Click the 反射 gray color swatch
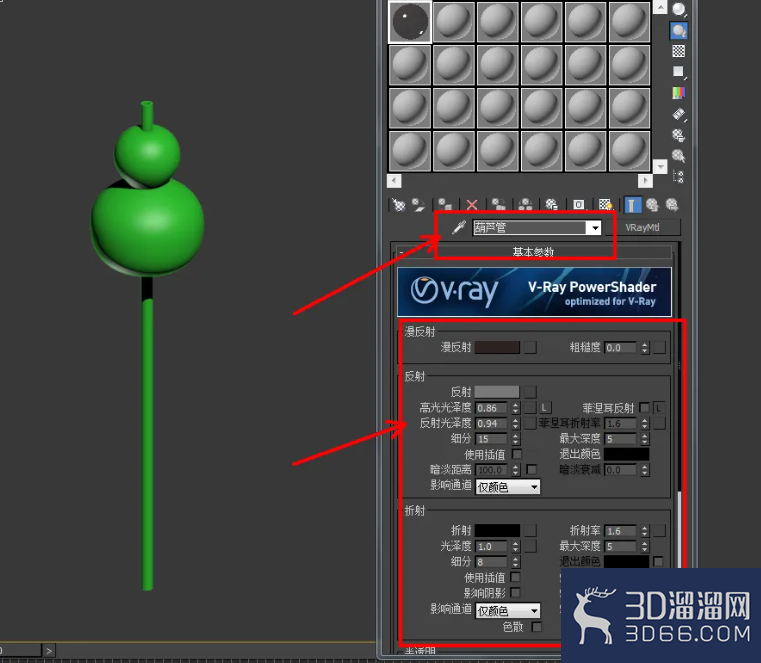761x663 pixels. (x=497, y=392)
